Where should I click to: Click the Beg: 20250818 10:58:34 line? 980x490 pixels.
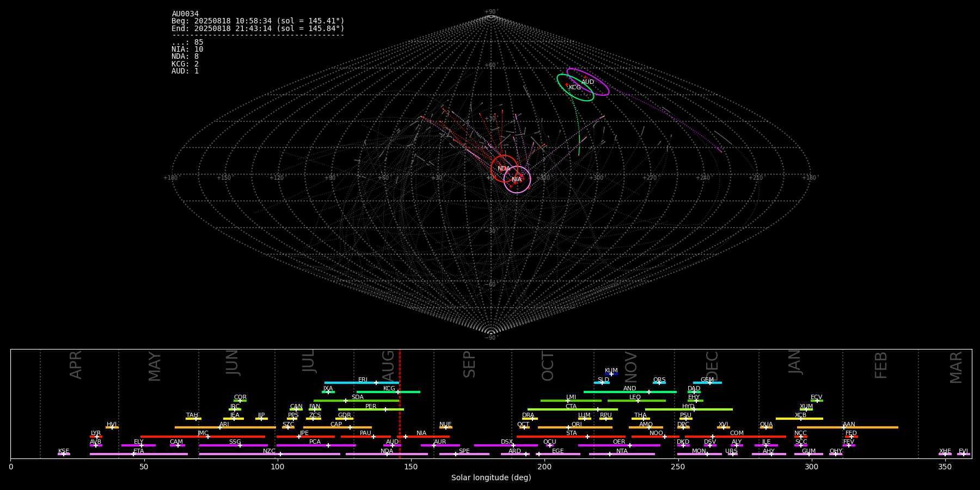click(x=258, y=21)
